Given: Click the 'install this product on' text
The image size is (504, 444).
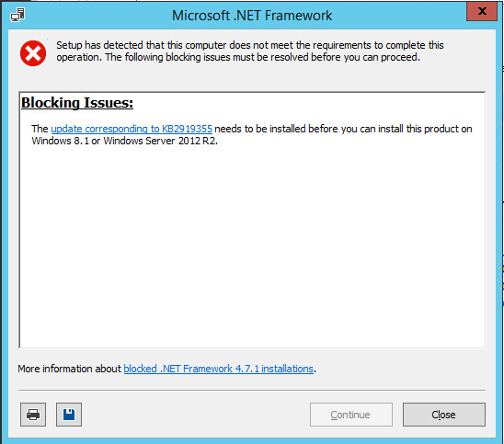Looking at the screenshot, I should pos(425,129).
